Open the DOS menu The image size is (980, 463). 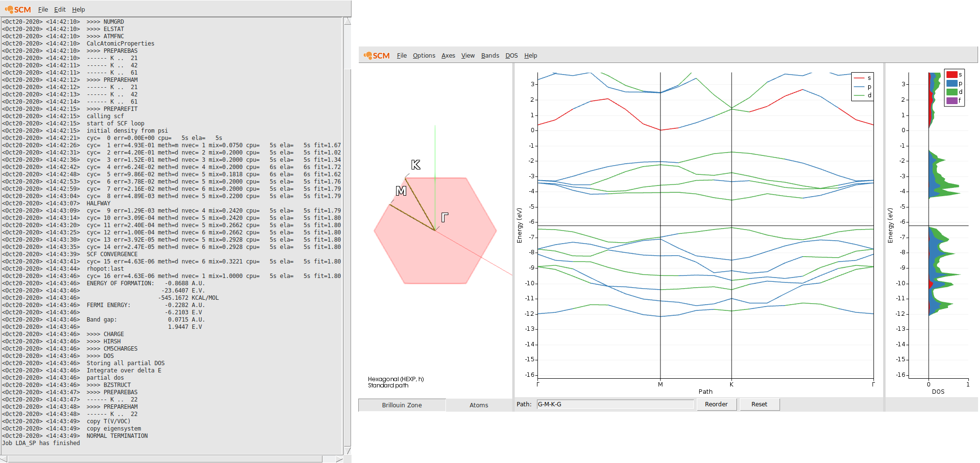511,55
